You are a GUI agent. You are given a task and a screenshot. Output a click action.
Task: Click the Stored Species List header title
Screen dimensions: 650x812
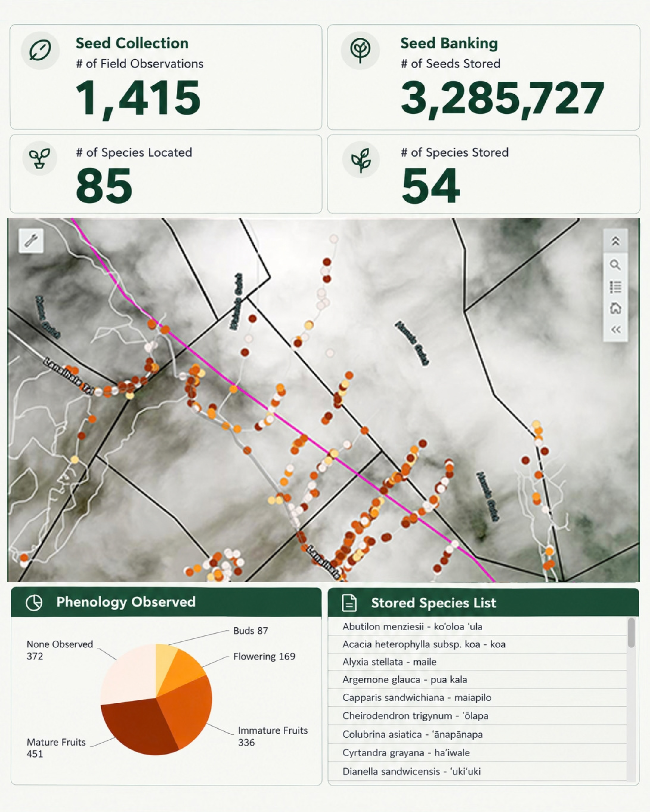pos(433,603)
